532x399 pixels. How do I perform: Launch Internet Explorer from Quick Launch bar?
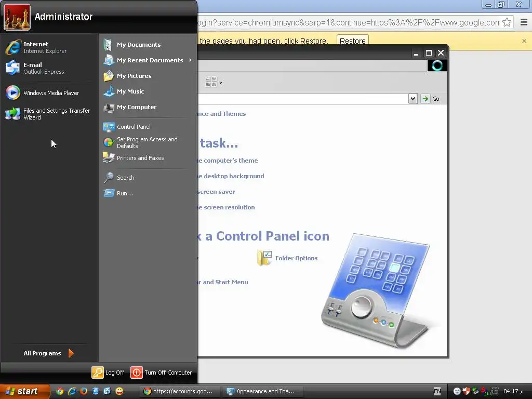point(72,391)
